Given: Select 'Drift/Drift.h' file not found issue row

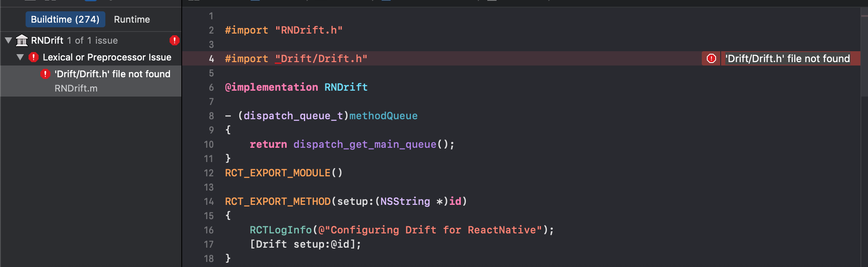Looking at the screenshot, I should pos(91,81).
